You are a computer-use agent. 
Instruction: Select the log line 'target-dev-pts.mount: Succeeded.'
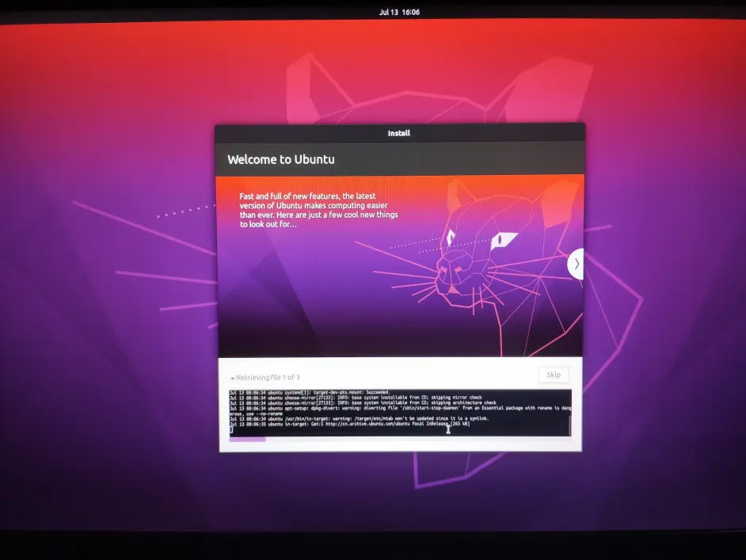click(310, 393)
